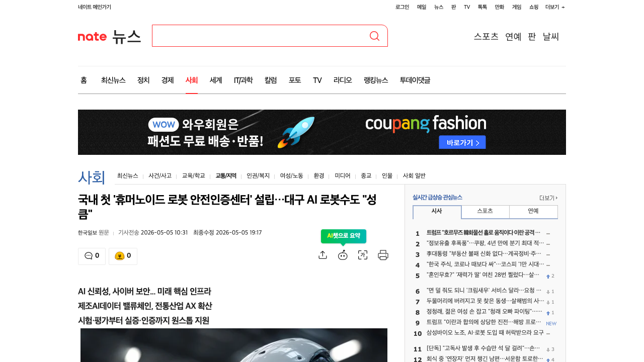644x362 pixels.
Task: Open ranked story 1 about 트럼프 호르무즈
Action: pyautogui.click(x=484, y=233)
